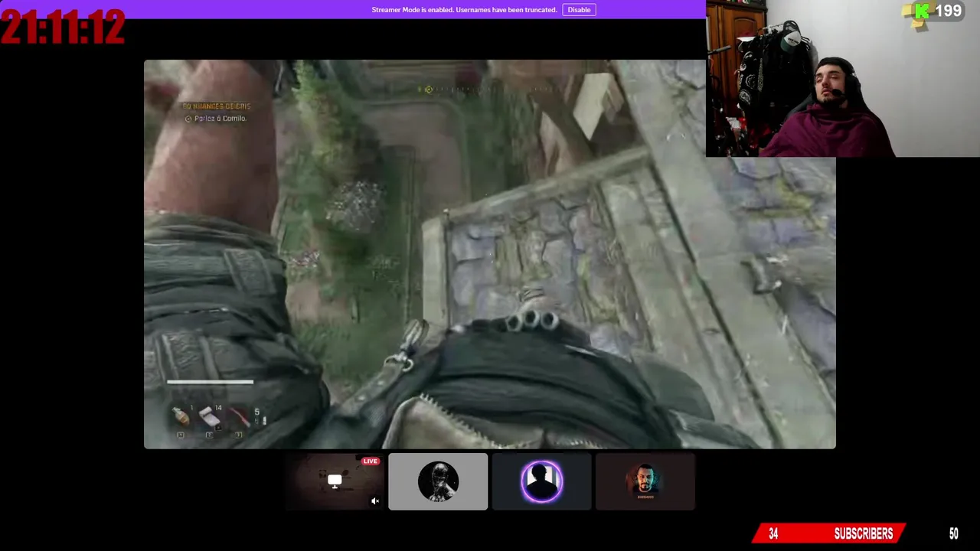Screen dimensions: 980x551
Task: Click the red LIVE badge
Action: (371, 461)
